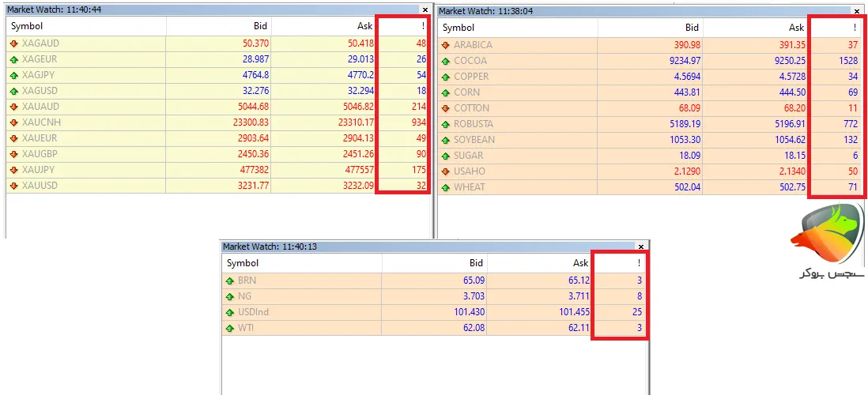Click the green arrow icon beside USDInd
The height and width of the screenshot is (399, 868).
230,312
